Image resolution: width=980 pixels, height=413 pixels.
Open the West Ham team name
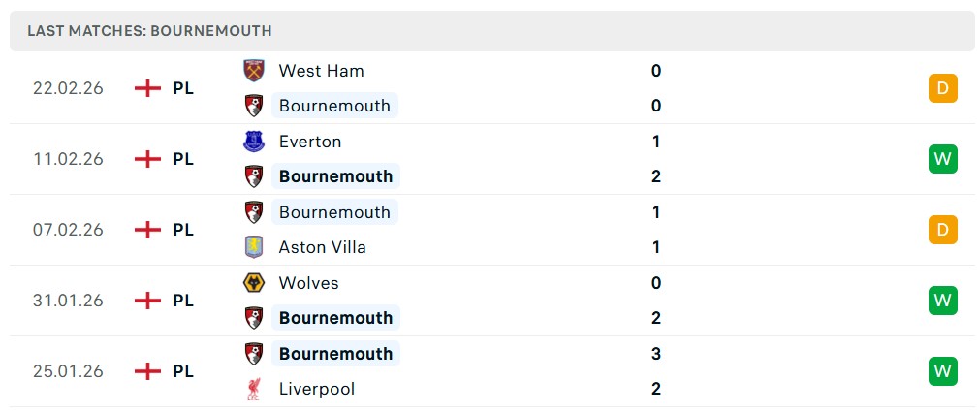tap(321, 71)
